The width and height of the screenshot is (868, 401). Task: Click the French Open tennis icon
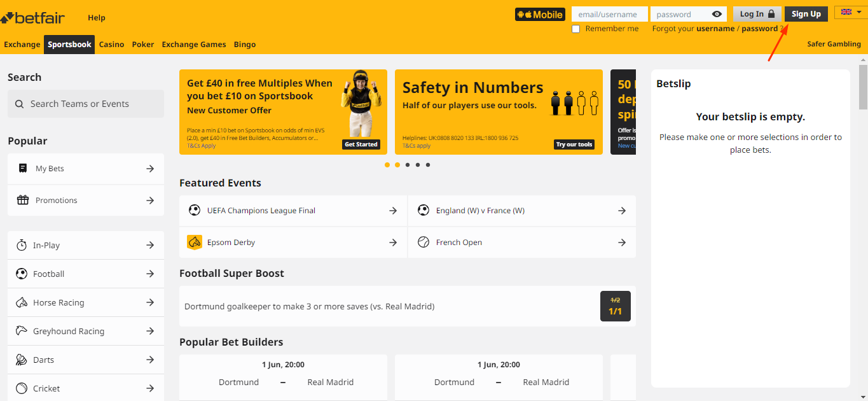(x=424, y=243)
